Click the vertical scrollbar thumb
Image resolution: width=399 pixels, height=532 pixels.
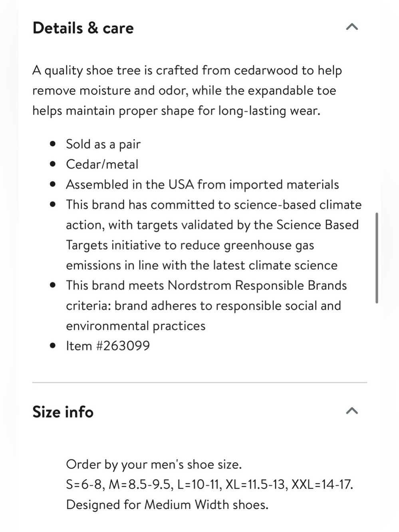coord(377,258)
